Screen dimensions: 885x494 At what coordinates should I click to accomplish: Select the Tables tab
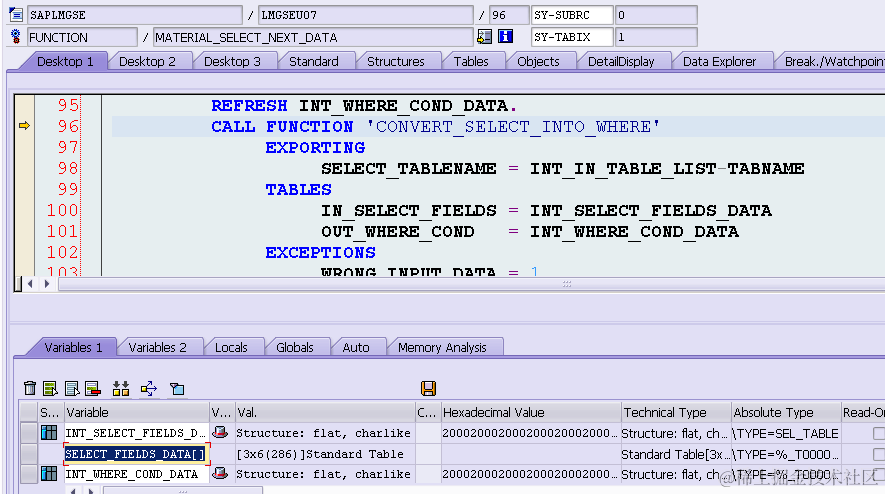click(471, 62)
